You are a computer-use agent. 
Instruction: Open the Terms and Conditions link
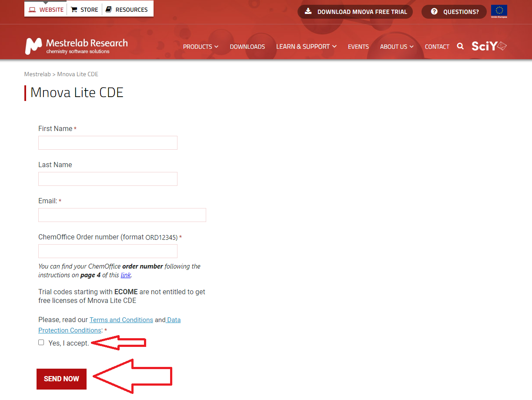coord(121,320)
